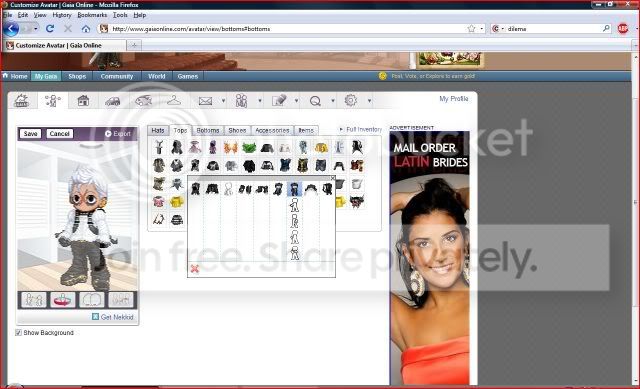The height and width of the screenshot is (389, 640).
Task: Expand the mail dropdown arrow
Action: pyautogui.click(x=223, y=101)
